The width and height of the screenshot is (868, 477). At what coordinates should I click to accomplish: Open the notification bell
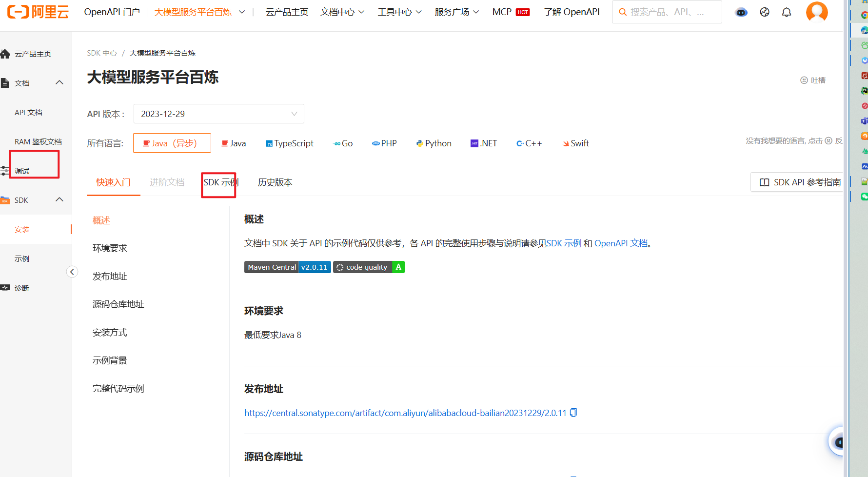pyautogui.click(x=786, y=12)
